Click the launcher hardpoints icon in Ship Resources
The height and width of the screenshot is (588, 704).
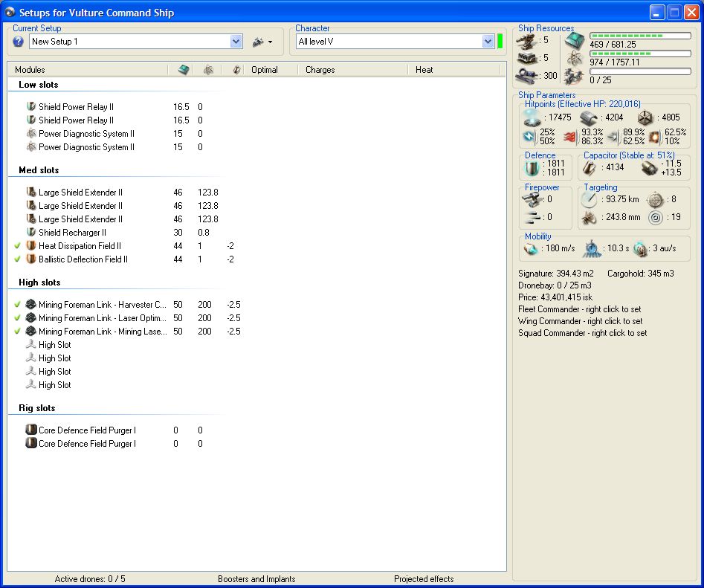tap(526, 58)
